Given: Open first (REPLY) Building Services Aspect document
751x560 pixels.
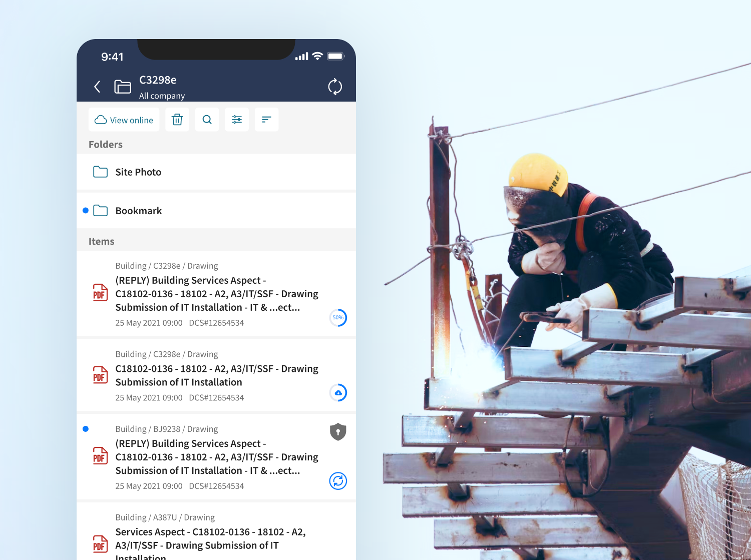Looking at the screenshot, I should click(216, 294).
